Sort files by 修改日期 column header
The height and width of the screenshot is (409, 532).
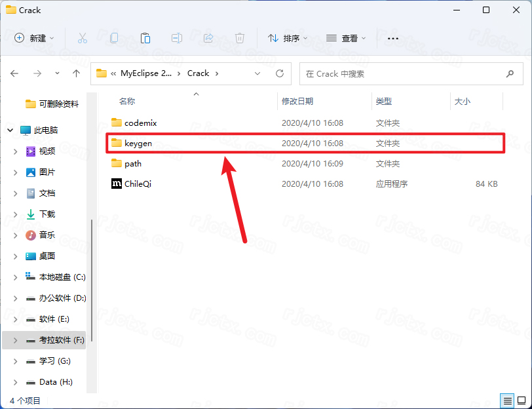297,102
